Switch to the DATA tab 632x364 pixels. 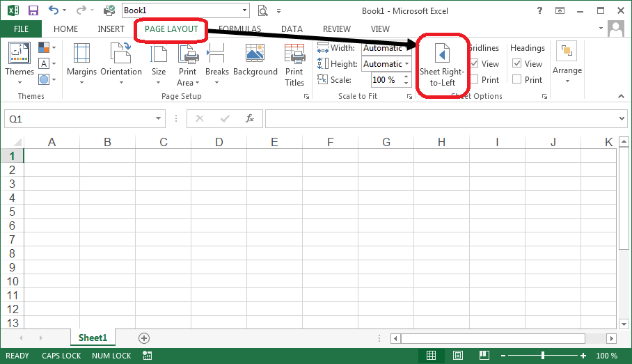pos(292,29)
